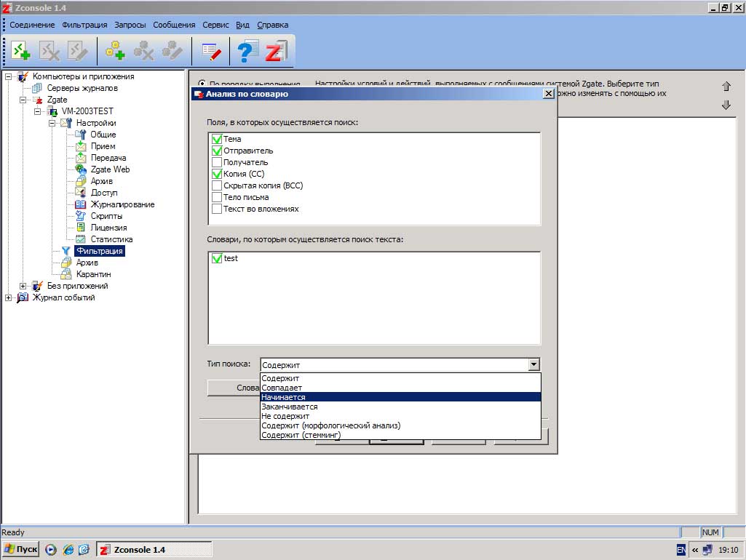Viewport: 746px width, 560px height.
Task: Select Фильтрация tree node
Action: click(x=100, y=251)
